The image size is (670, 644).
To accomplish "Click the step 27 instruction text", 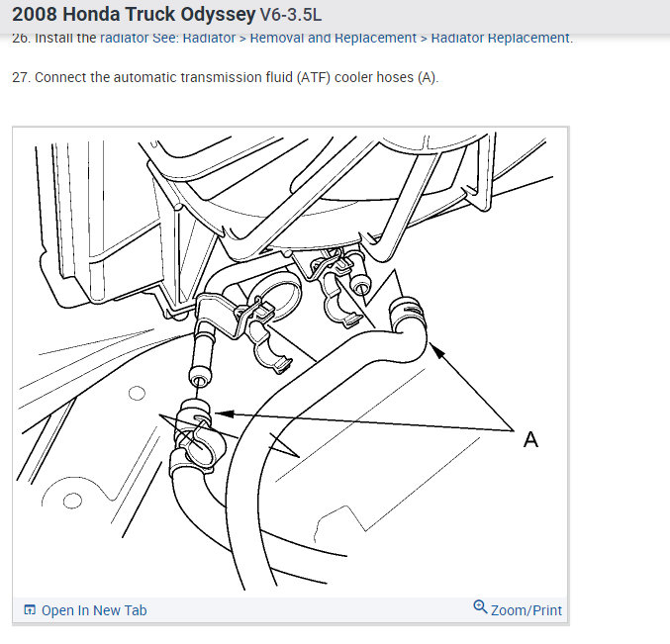I will click(226, 78).
